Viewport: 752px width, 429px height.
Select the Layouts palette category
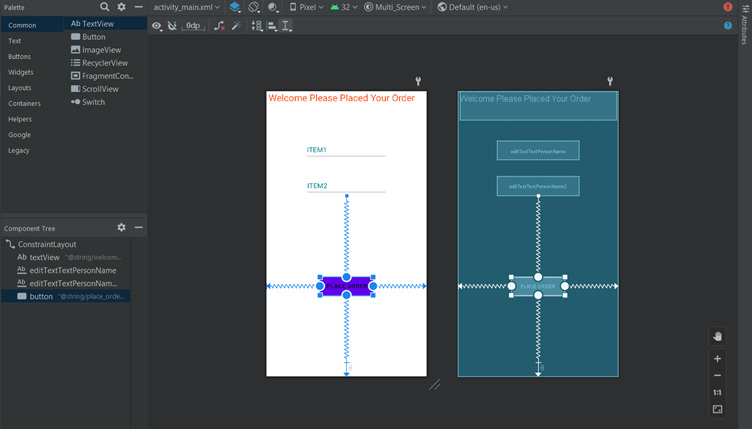coord(20,88)
